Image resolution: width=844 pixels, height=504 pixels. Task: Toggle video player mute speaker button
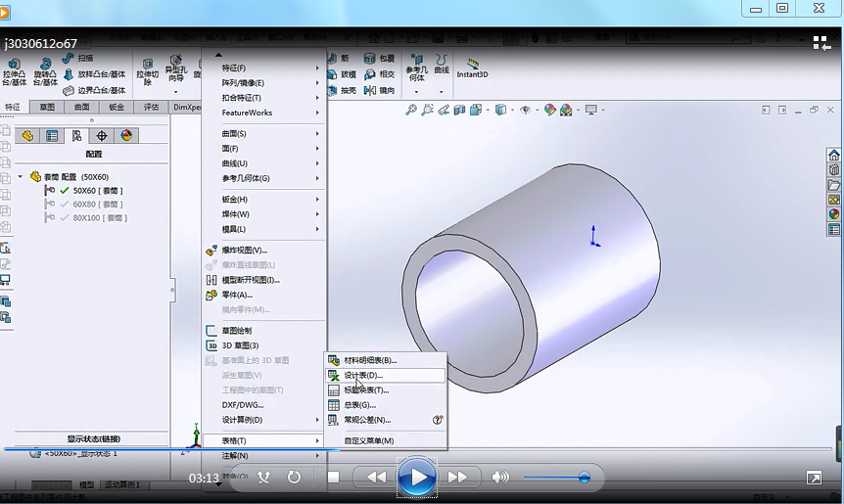tap(500, 477)
